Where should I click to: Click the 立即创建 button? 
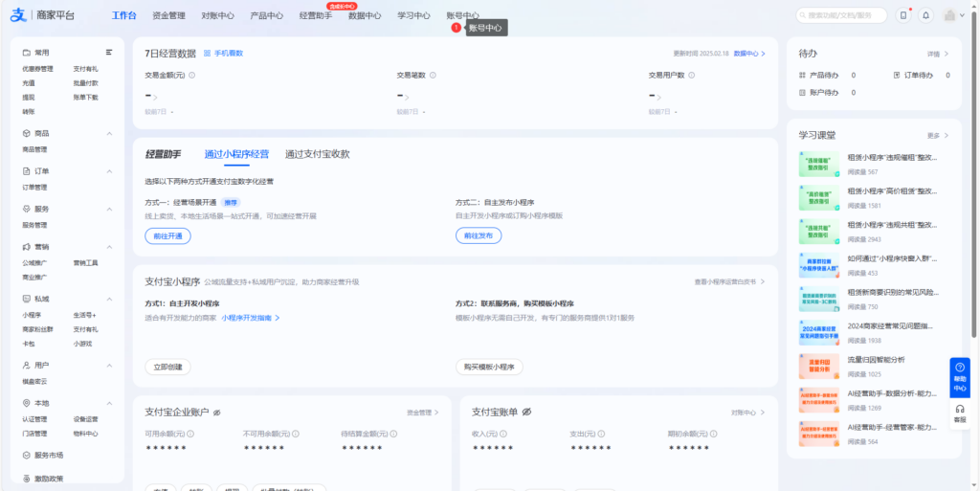pos(167,368)
